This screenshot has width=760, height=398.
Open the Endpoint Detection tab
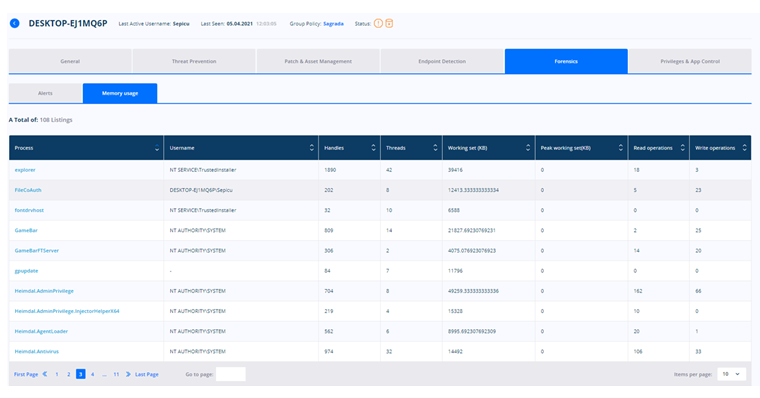click(442, 61)
